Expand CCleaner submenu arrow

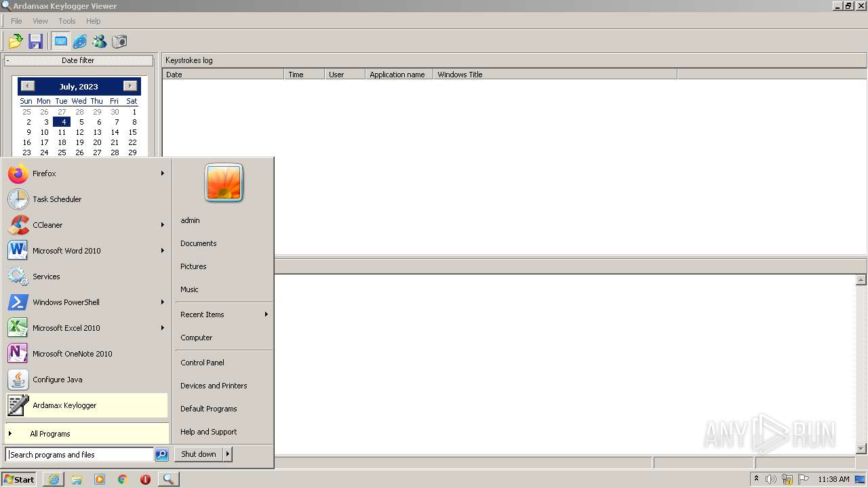click(x=163, y=225)
